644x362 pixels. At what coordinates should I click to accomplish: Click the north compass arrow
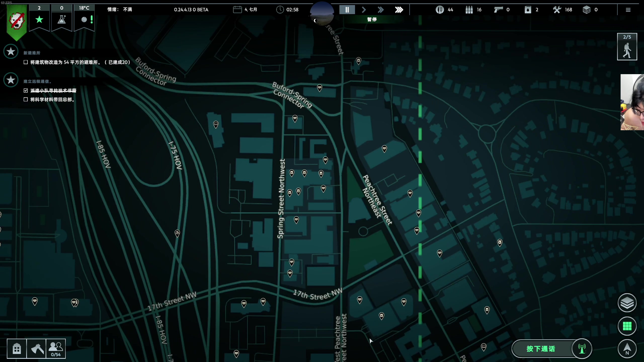[x=627, y=349]
